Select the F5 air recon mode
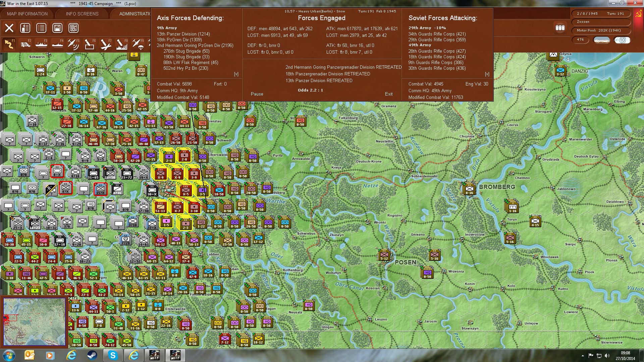 [x=73, y=44]
